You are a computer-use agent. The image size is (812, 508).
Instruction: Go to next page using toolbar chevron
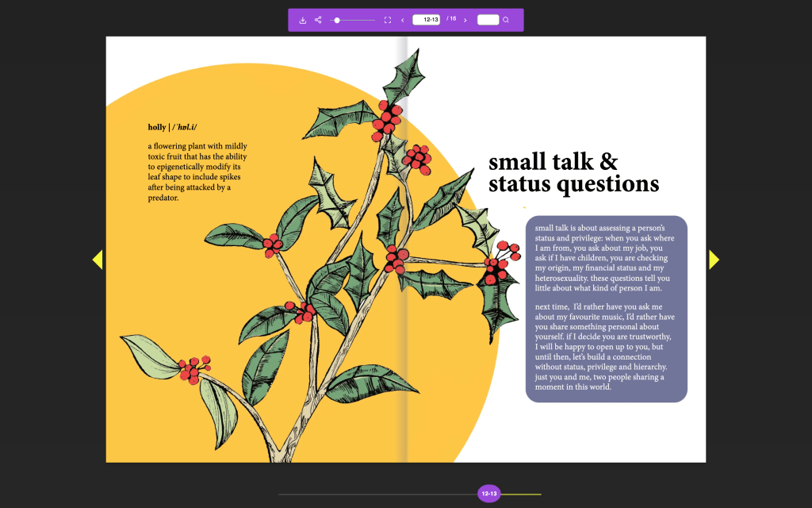click(465, 20)
